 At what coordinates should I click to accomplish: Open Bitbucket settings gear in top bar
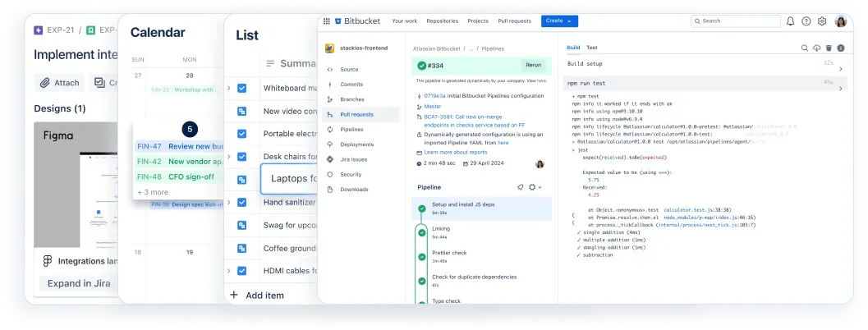click(822, 21)
